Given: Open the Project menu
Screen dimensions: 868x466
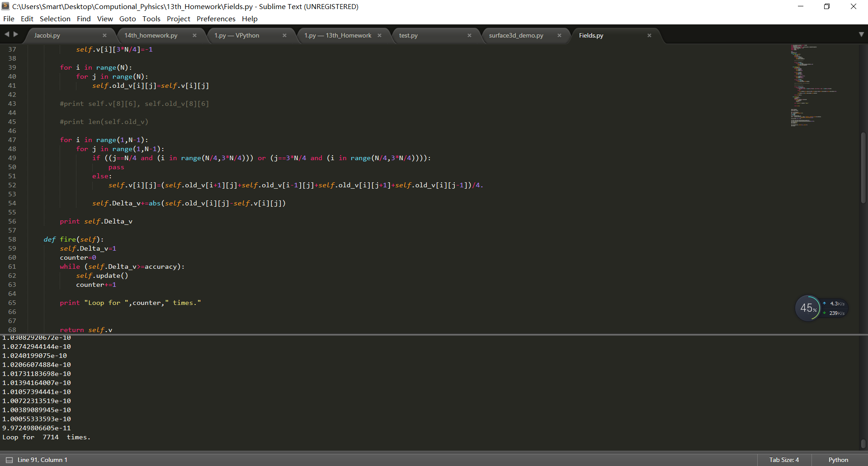Looking at the screenshot, I should pos(179,19).
